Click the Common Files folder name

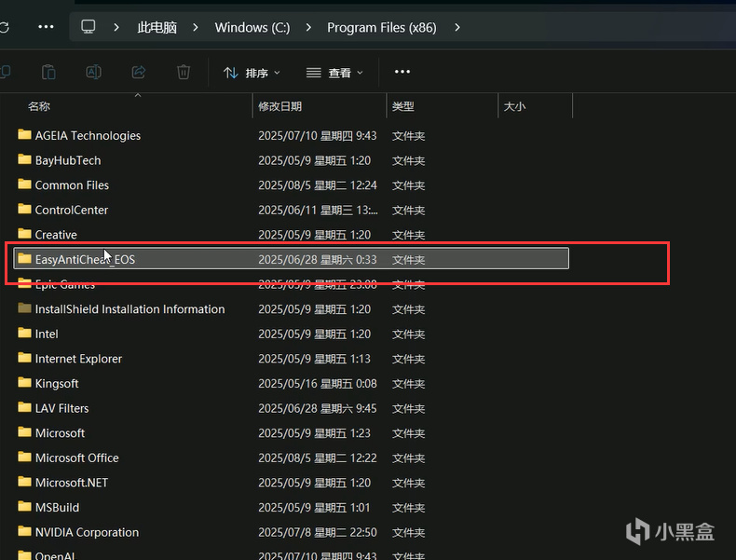click(x=72, y=185)
